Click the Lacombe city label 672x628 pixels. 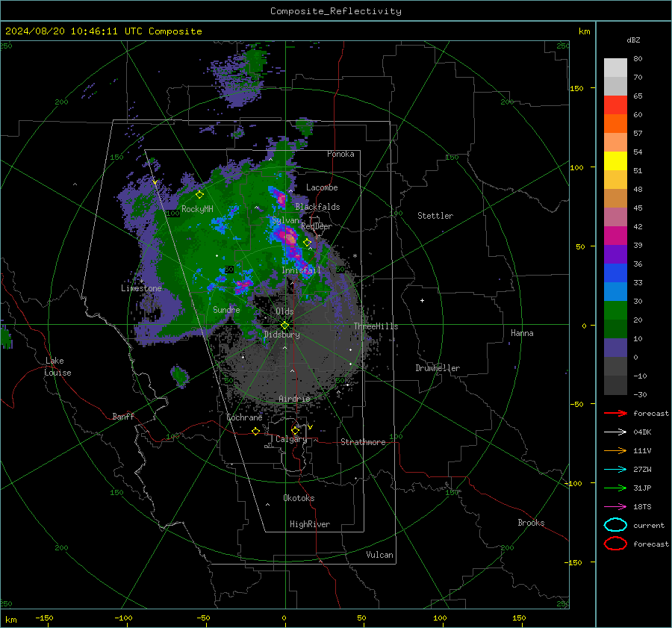(x=322, y=187)
